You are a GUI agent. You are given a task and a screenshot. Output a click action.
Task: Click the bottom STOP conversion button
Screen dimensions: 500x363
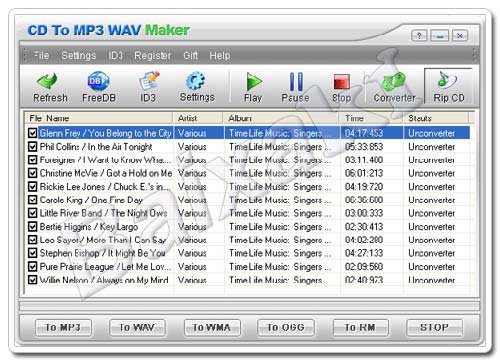(x=434, y=327)
